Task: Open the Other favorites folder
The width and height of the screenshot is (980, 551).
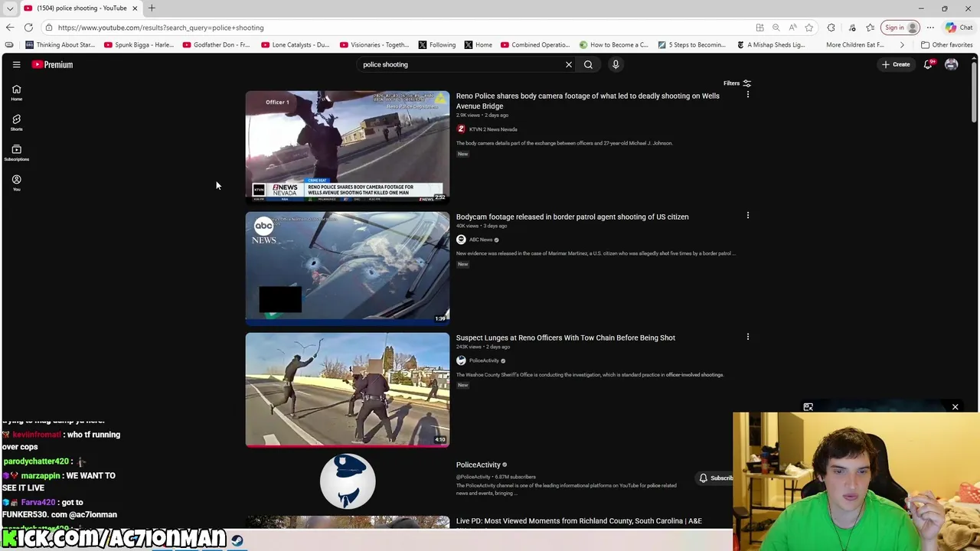Action: [x=946, y=44]
